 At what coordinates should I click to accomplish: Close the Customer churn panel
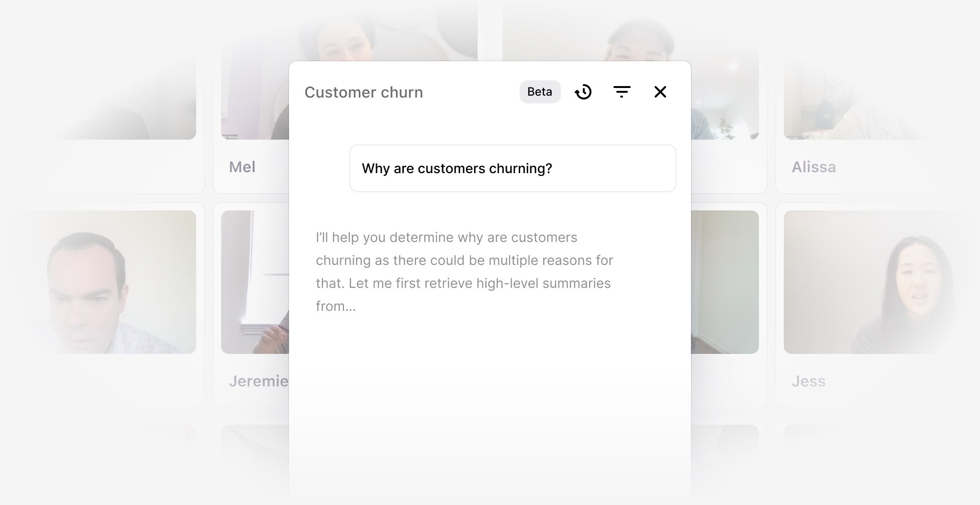pos(660,92)
